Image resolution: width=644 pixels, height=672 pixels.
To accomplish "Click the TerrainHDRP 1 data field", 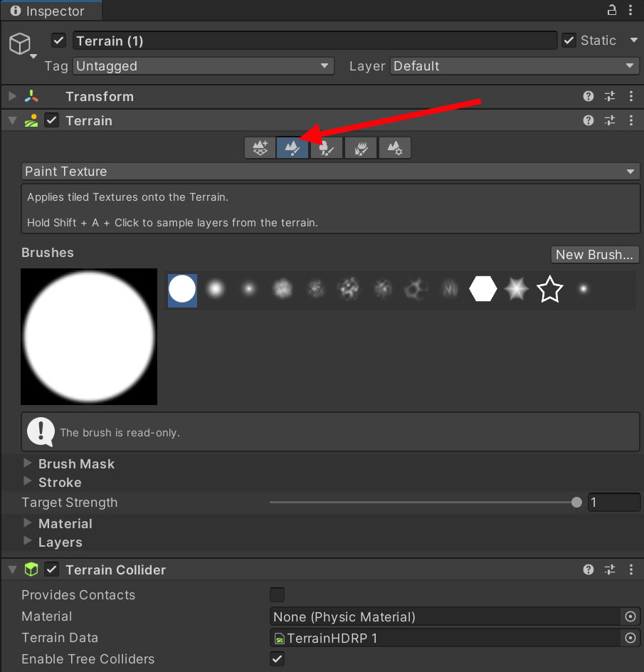I will point(445,638).
